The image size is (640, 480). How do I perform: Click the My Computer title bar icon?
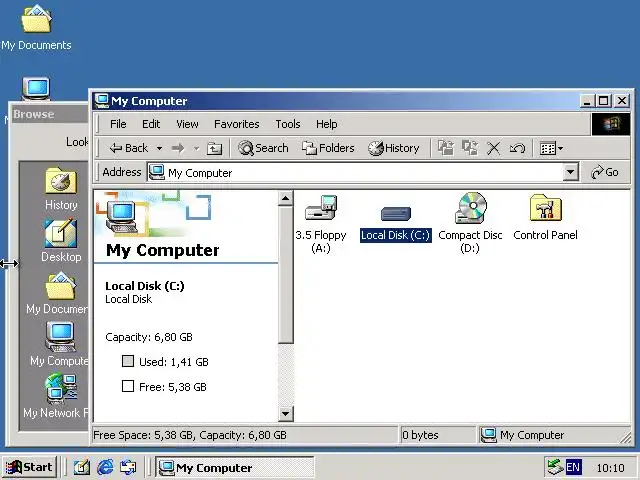click(101, 100)
